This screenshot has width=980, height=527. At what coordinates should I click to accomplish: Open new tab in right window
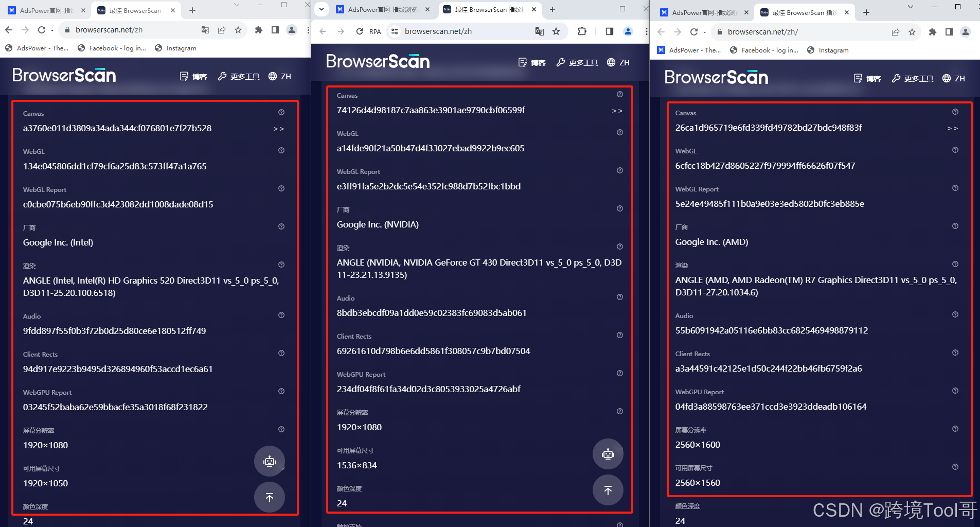tap(866, 12)
